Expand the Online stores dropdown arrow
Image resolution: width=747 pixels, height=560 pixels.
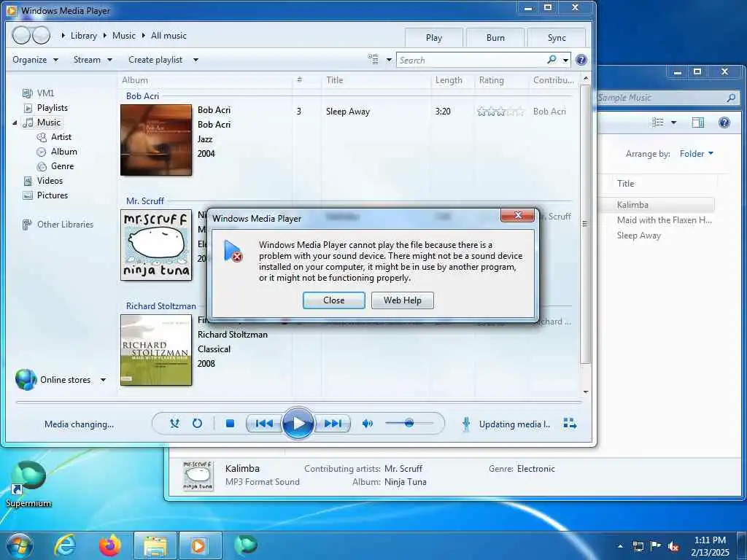(103, 380)
